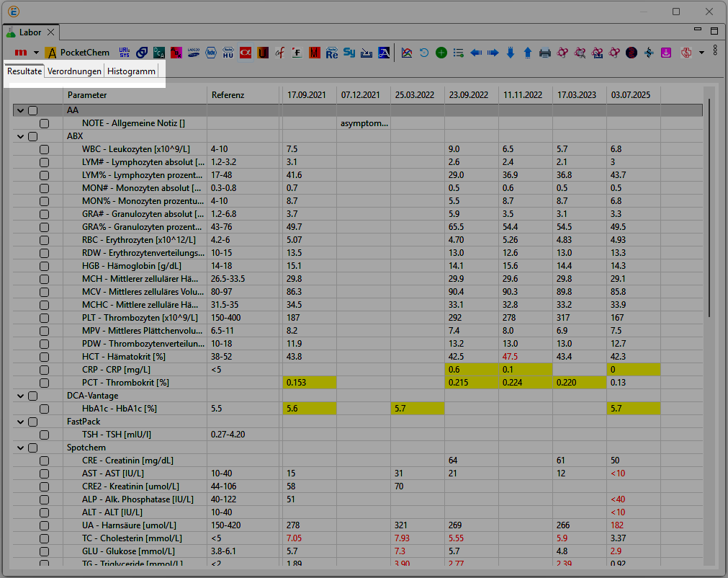728x578 pixels.
Task: Open the Histogramm tab
Action: pyautogui.click(x=131, y=71)
